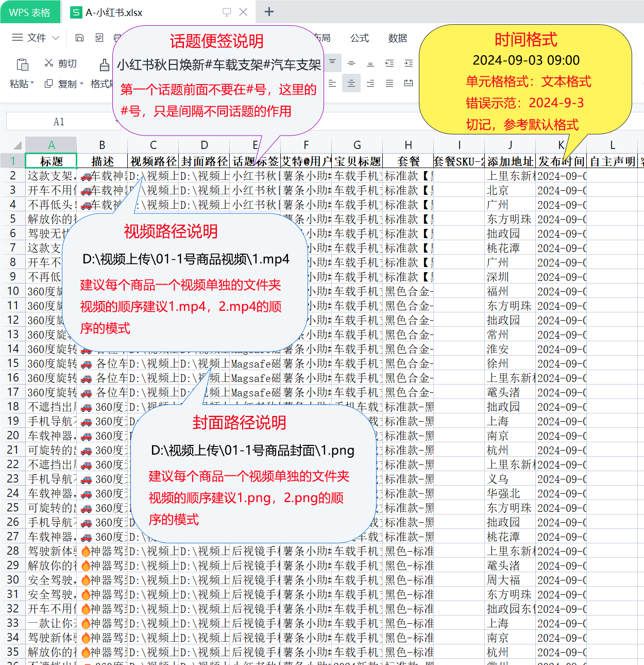Screen dimensions: 644x665
Task: Click address cell 北京 in row 3
Action: [x=510, y=190]
